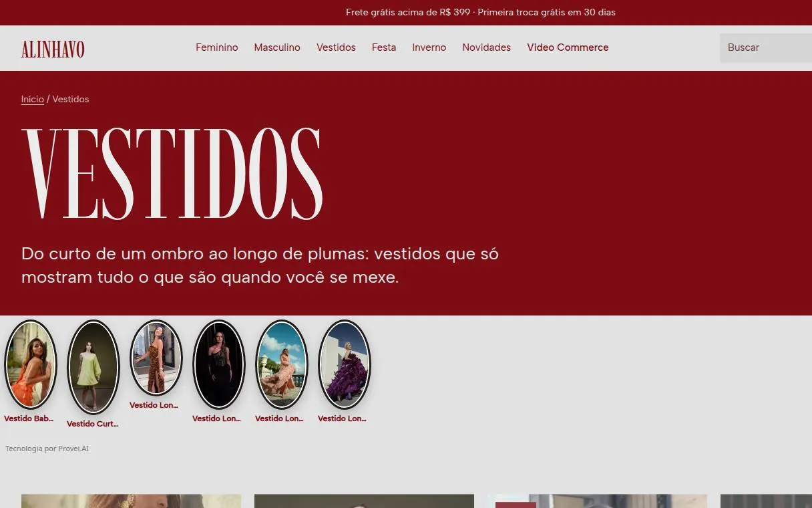Open the Feminino menu

pos(217,47)
